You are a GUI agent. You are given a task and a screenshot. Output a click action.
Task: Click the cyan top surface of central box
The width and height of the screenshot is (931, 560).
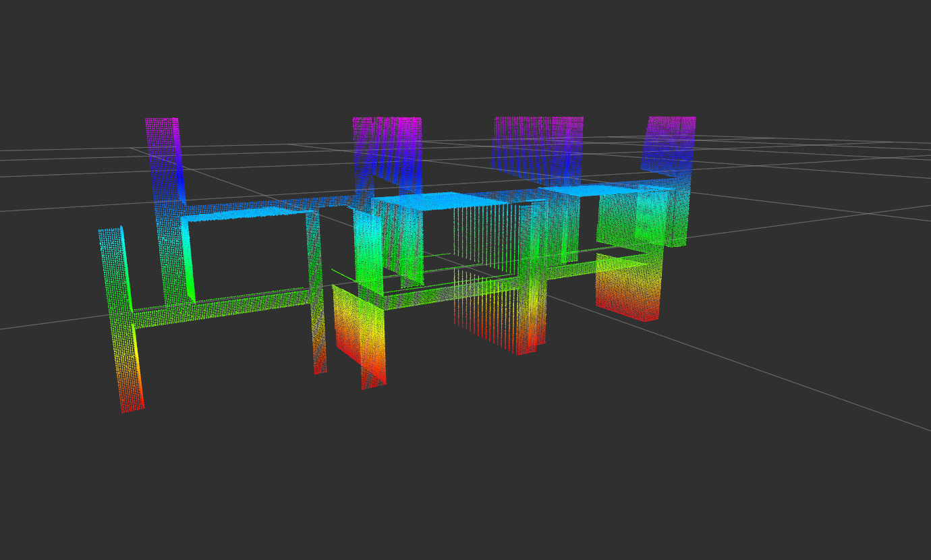(442, 200)
